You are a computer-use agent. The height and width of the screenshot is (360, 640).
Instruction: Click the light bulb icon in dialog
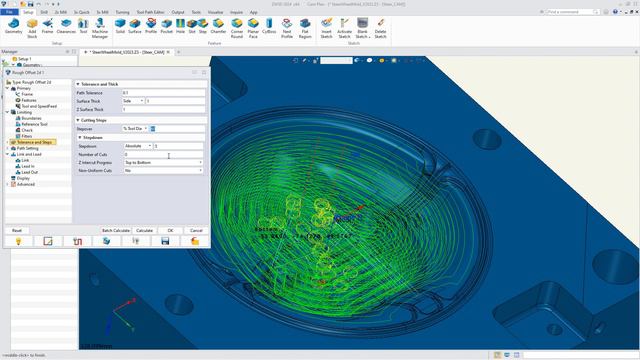point(18,242)
